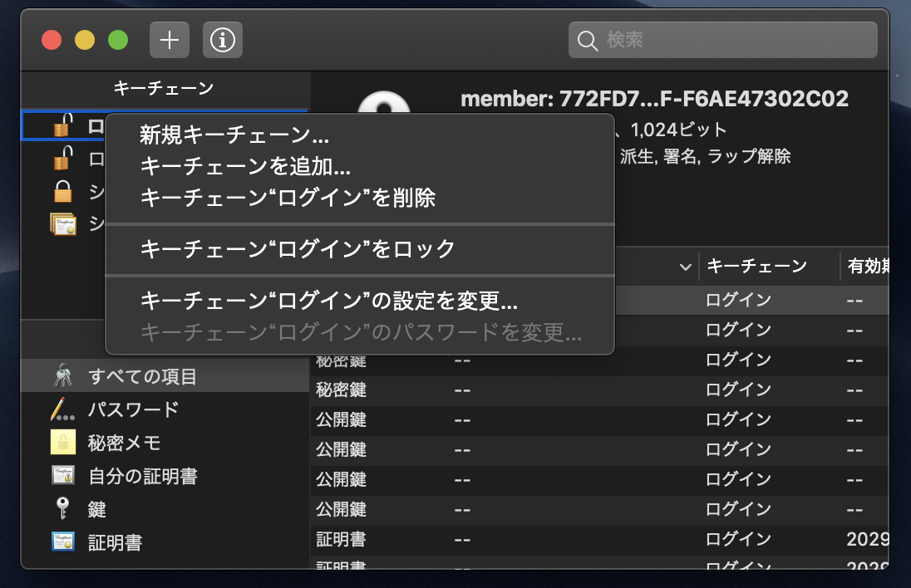Select 証明書 category in sidebar
This screenshot has width=911, height=588.
[165, 541]
